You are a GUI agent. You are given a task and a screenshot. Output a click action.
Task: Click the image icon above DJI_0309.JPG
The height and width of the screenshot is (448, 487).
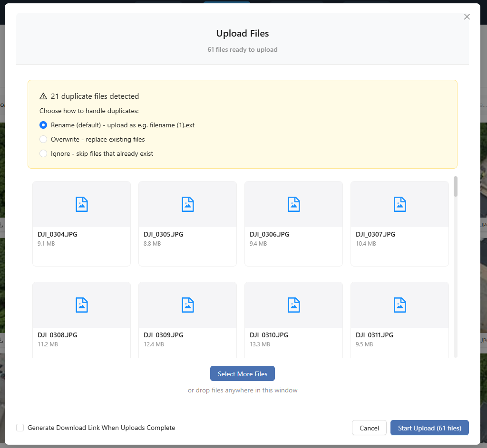pos(187,305)
